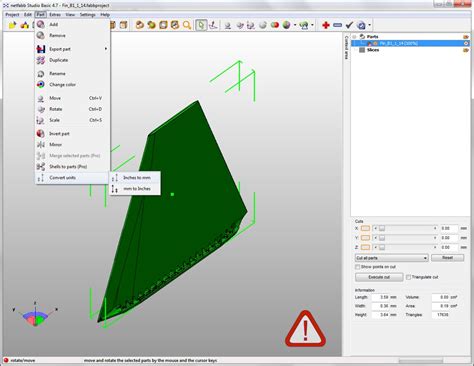
Task: Open the Cut all parts dropdown
Action: click(x=392, y=258)
